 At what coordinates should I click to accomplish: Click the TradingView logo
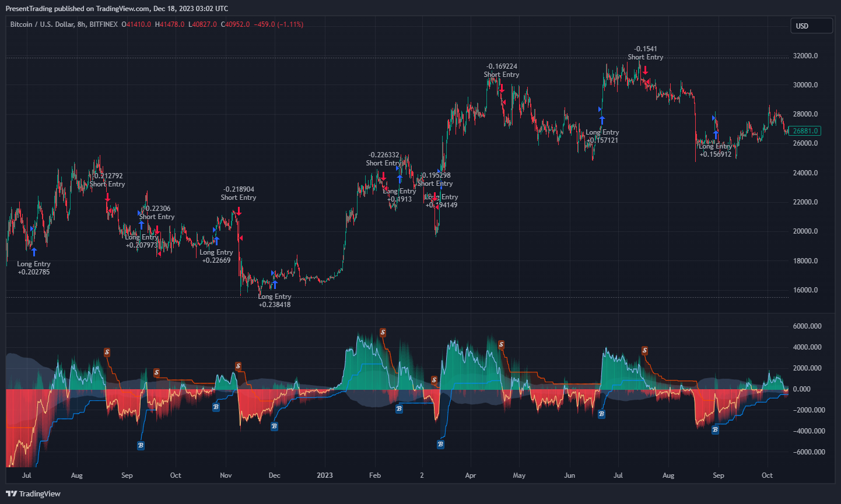coord(33,494)
